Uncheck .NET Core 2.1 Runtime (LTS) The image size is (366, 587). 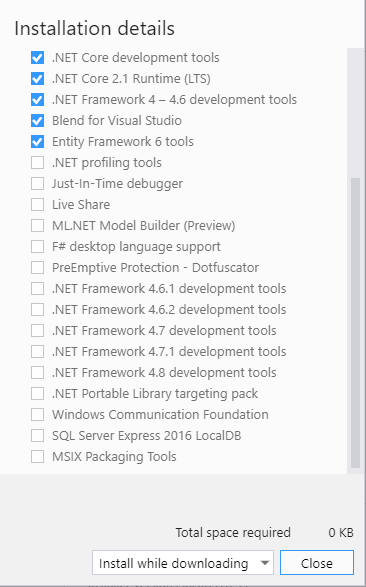tap(37, 79)
